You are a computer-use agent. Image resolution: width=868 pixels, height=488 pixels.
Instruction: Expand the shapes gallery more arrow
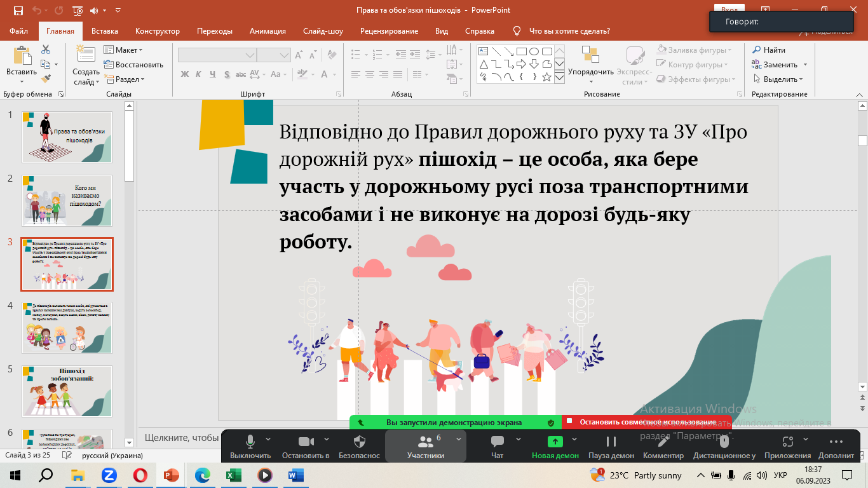click(559, 77)
